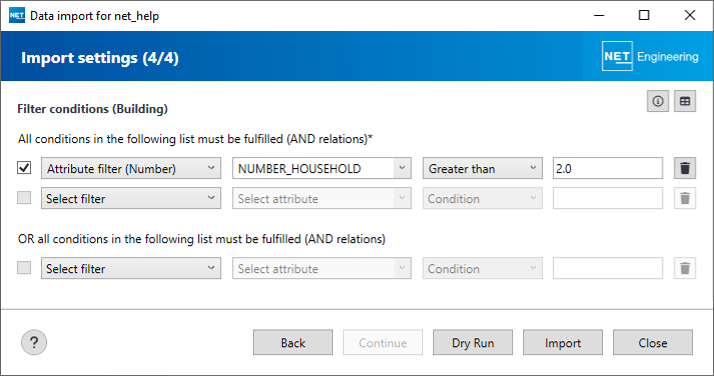Click the Continue button
714x376 pixels.
[x=382, y=342]
